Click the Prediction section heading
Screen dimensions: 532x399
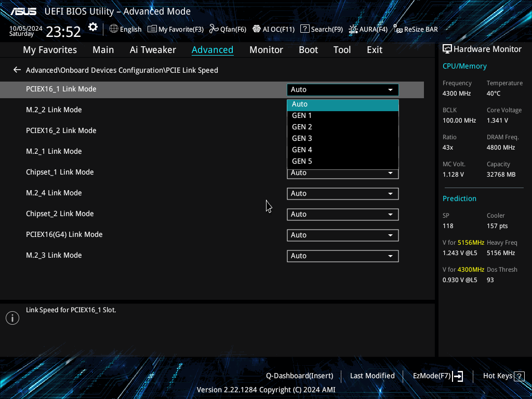click(x=459, y=198)
